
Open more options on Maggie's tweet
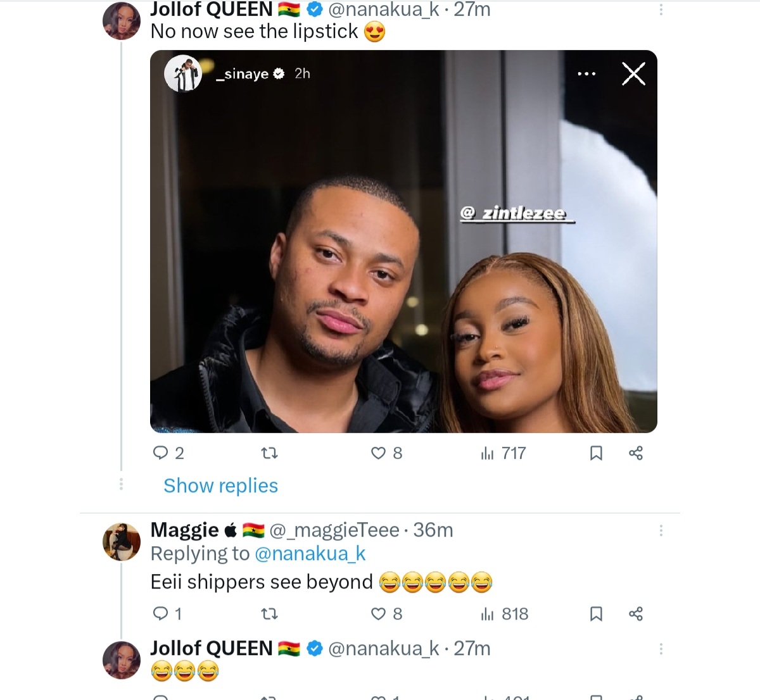[x=661, y=530]
